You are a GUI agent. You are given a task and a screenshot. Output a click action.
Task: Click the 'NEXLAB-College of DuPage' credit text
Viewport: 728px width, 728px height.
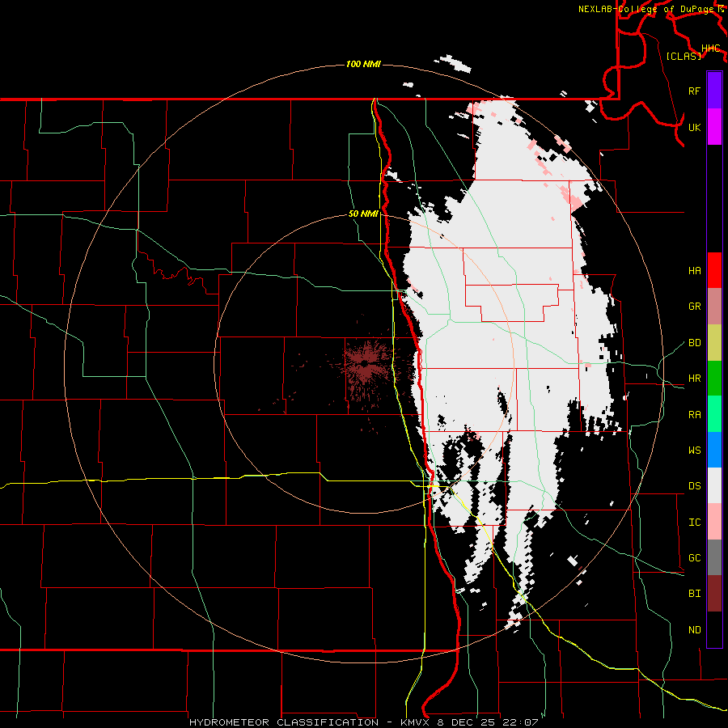pyautogui.click(x=645, y=9)
